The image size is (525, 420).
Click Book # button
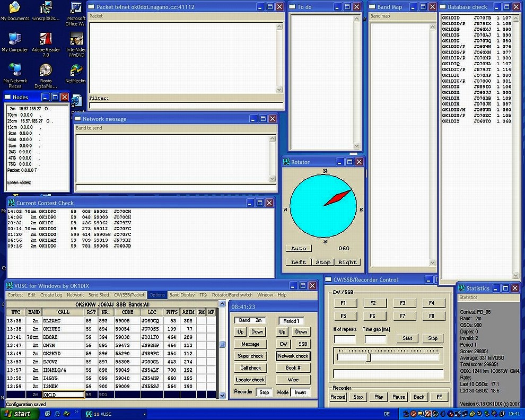point(293,367)
